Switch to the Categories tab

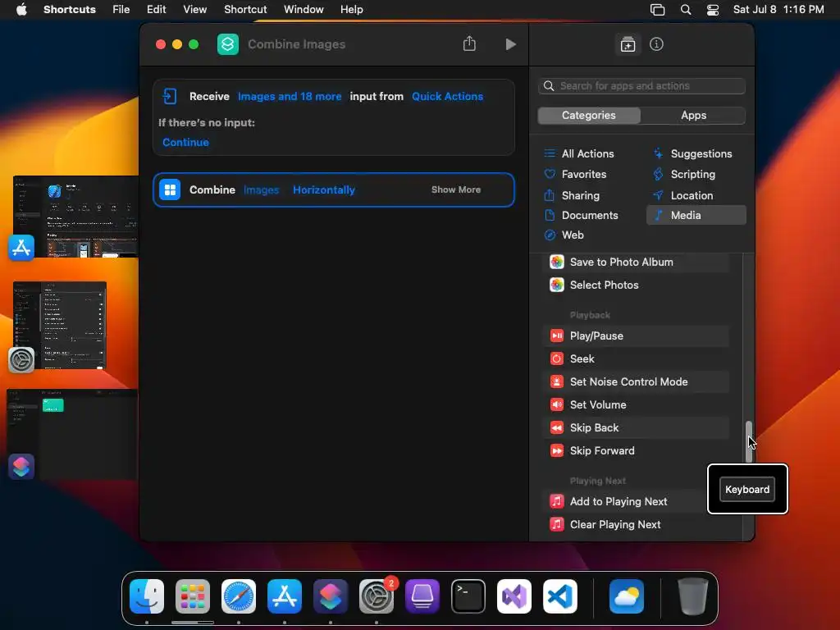[589, 115]
